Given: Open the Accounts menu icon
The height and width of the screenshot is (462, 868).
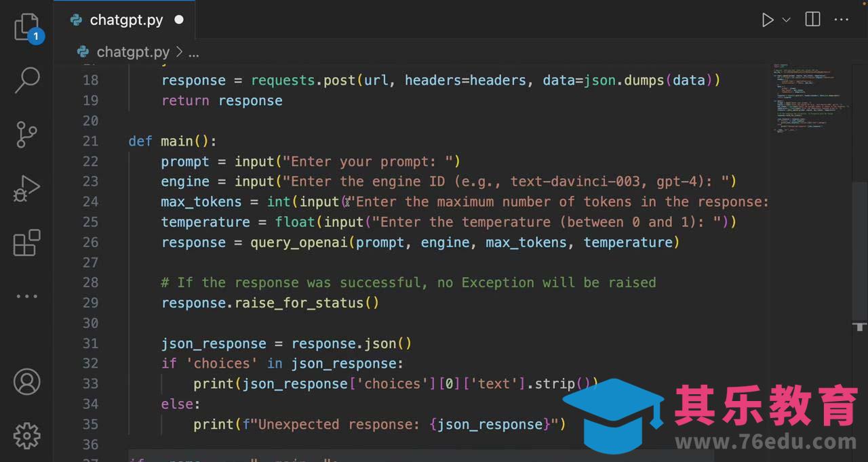Looking at the screenshot, I should (27, 382).
